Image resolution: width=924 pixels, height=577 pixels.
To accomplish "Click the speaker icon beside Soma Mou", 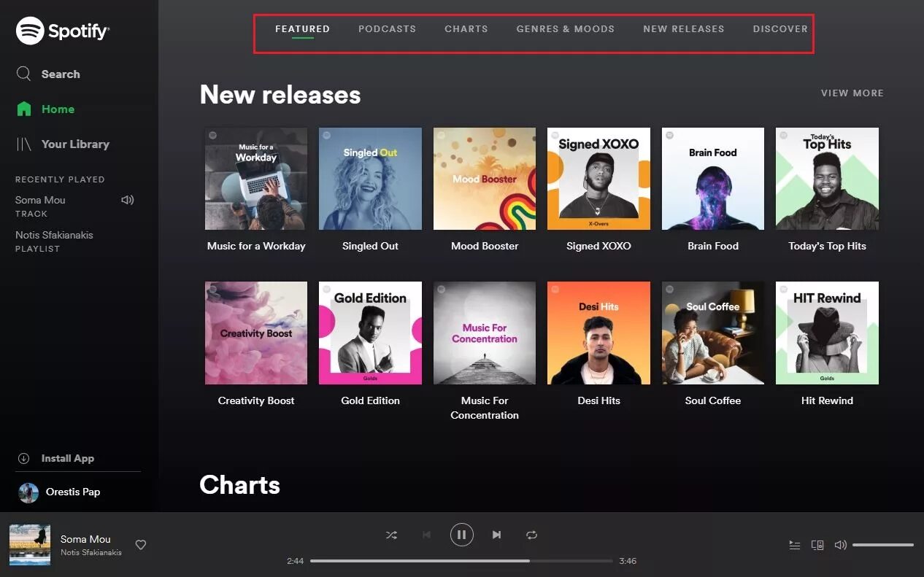I will tap(128, 200).
